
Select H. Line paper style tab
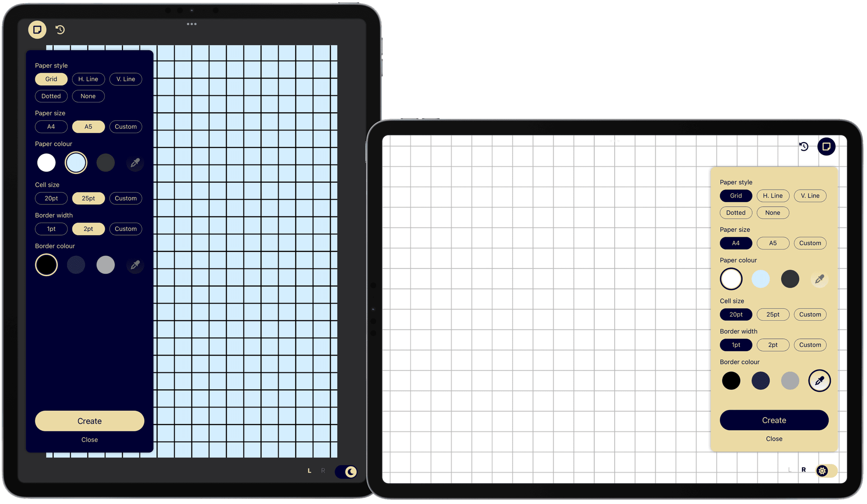tap(87, 79)
